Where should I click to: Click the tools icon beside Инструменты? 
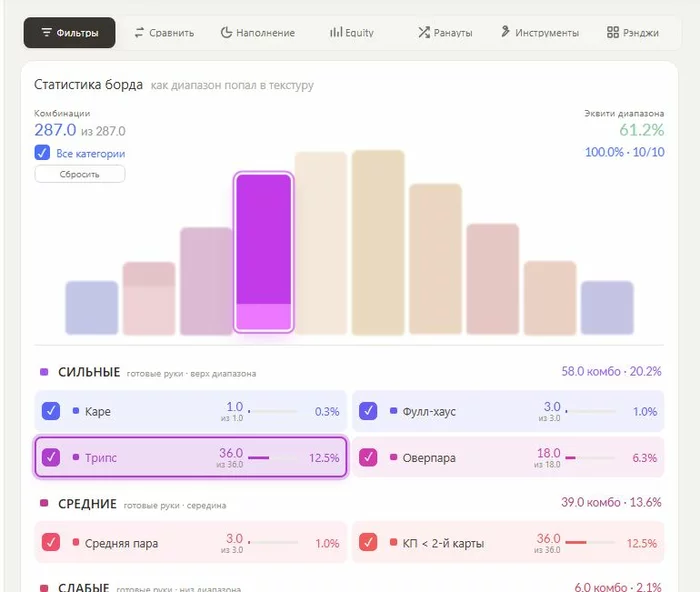coord(505,32)
